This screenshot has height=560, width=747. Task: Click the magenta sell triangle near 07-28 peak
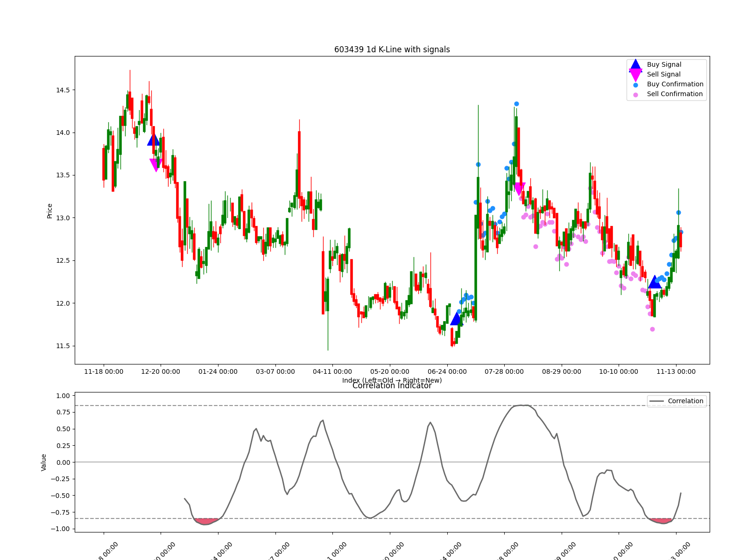click(x=520, y=187)
